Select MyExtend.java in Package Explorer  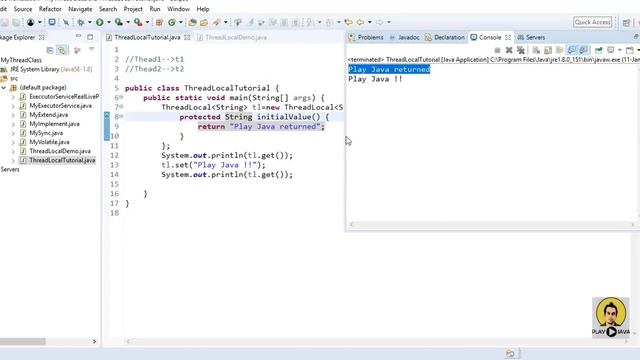(48, 115)
